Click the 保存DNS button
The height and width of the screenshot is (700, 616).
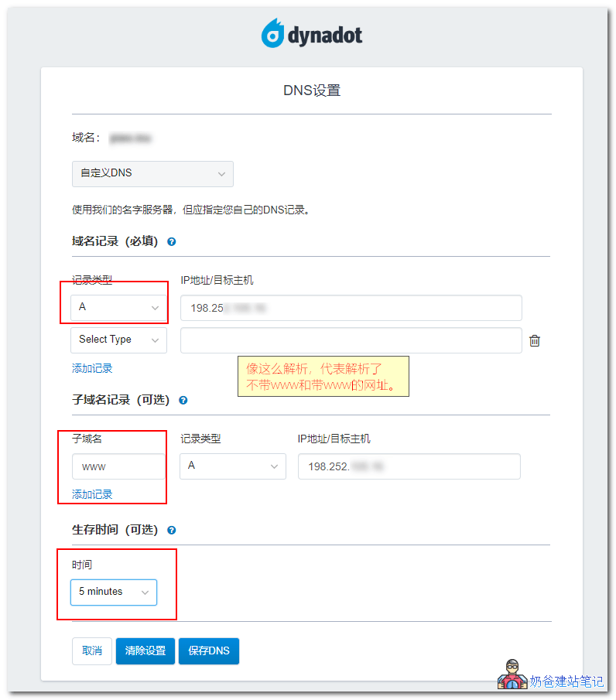pos(209,651)
